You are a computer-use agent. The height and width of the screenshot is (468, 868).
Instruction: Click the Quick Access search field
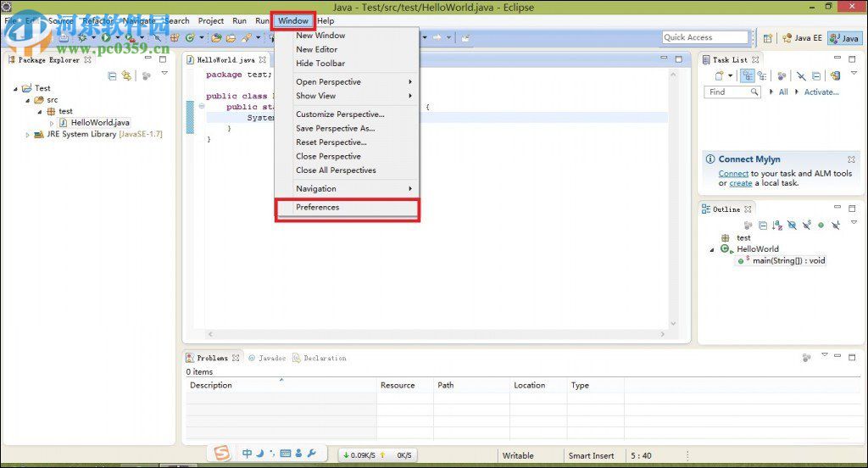(x=705, y=37)
